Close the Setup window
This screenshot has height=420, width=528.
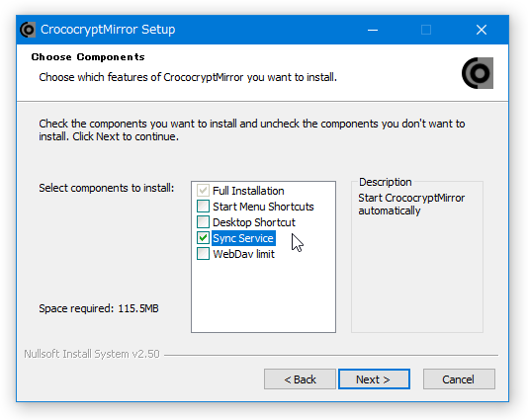[x=482, y=30]
